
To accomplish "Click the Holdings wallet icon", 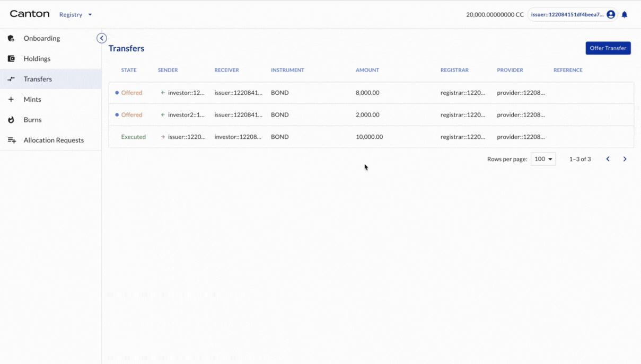I will 11,59.
